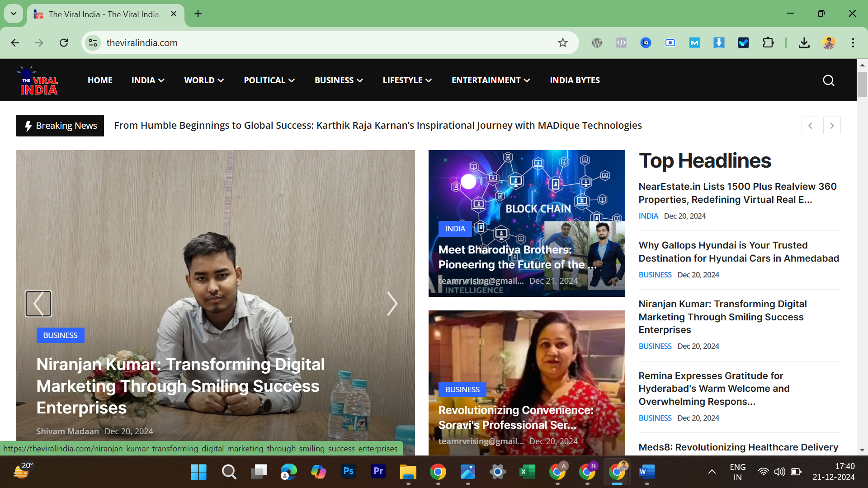Open NearEstate.in Realview 360 headline
This screenshot has width=868, height=488.
click(737, 193)
